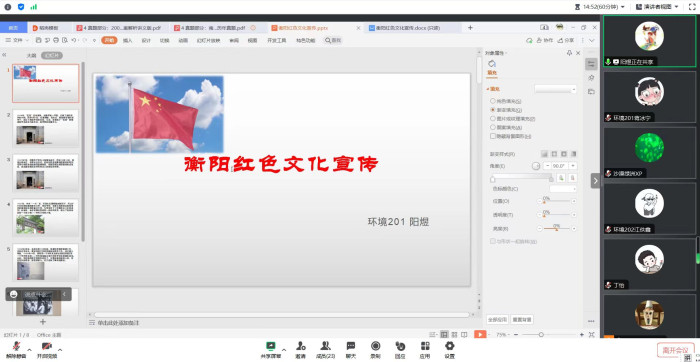The image size is (700, 362).
Task: Toggle the hide background graphics checkbox
Action: pyautogui.click(x=492, y=136)
